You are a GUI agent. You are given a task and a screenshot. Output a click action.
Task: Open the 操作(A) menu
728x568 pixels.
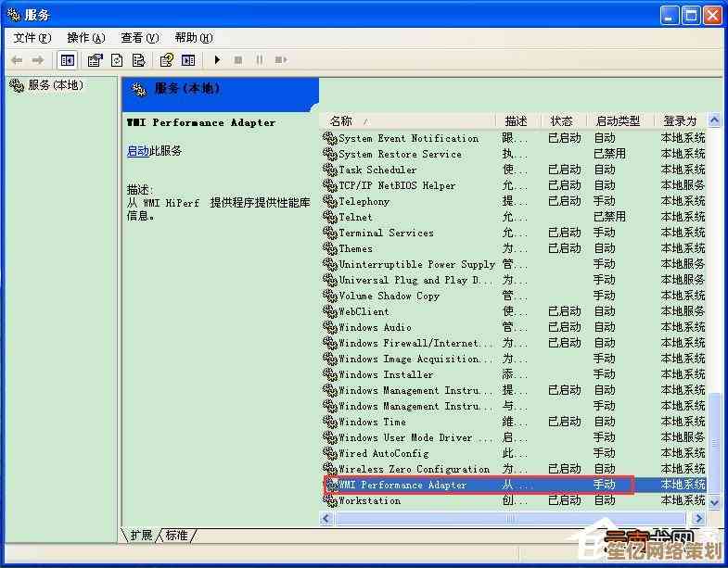tap(85, 38)
